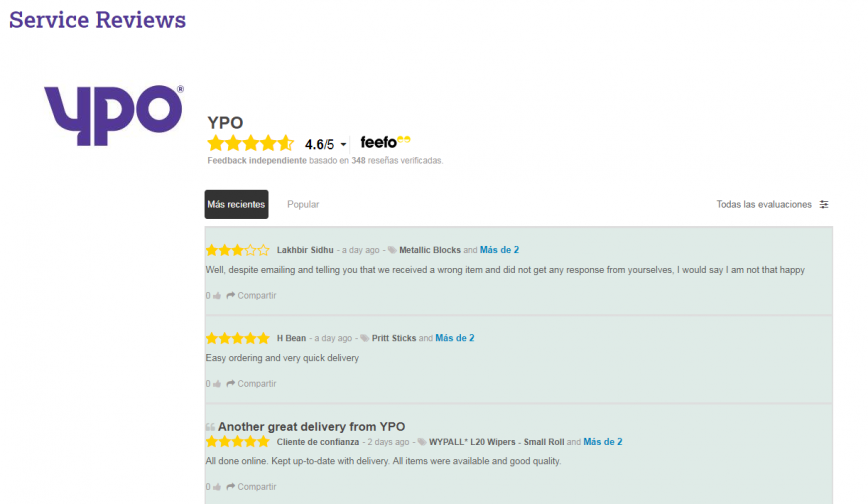Click the overall five-star rating display
Image resolution: width=868 pixels, height=504 pixels.
(251, 143)
